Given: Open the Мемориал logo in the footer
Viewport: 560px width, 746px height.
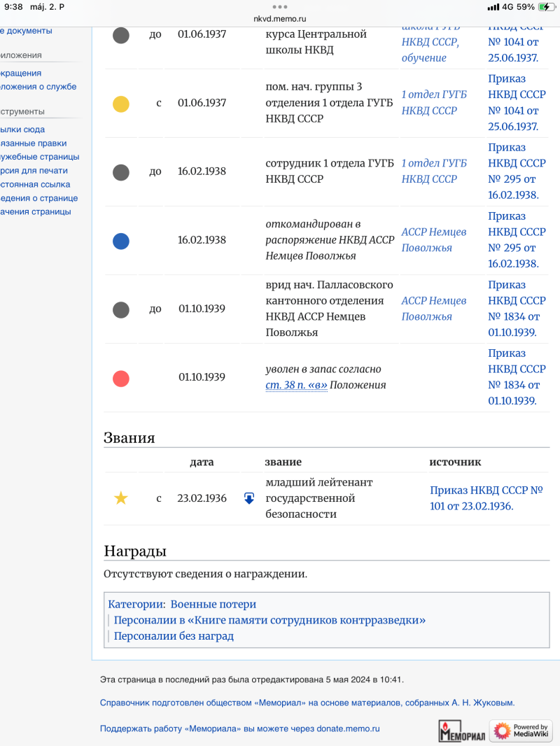Looking at the screenshot, I should [462, 731].
